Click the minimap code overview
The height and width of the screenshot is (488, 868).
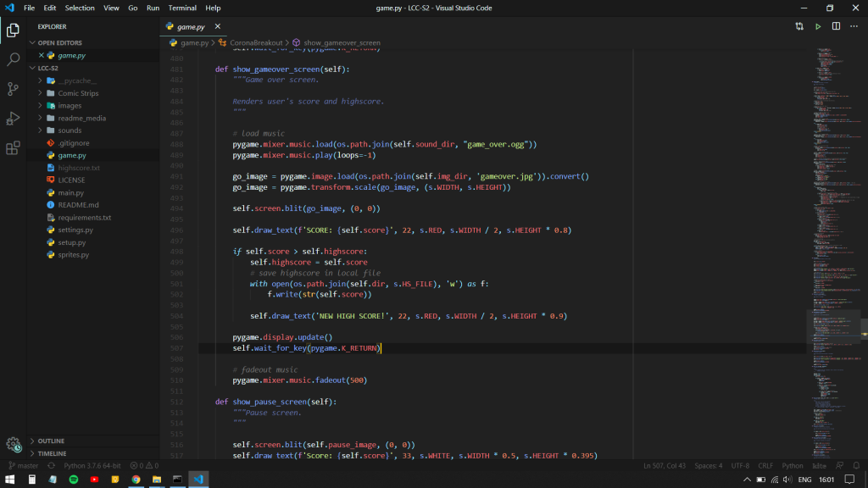click(835, 212)
